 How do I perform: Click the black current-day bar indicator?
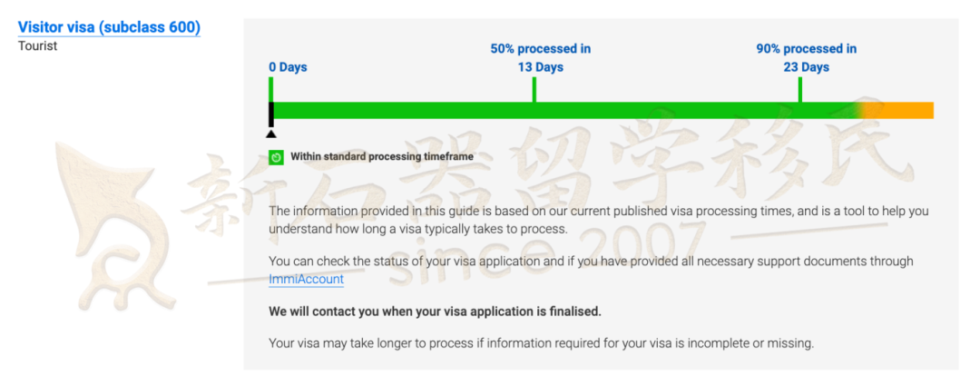(x=271, y=114)
